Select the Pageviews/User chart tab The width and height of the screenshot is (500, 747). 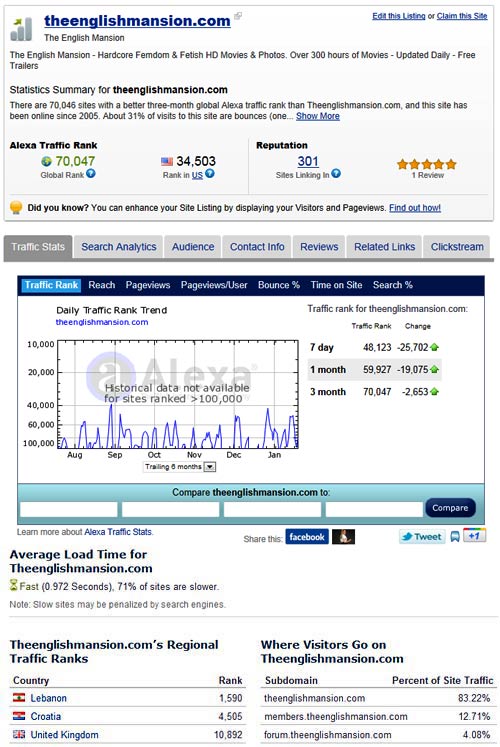[214, 285]
